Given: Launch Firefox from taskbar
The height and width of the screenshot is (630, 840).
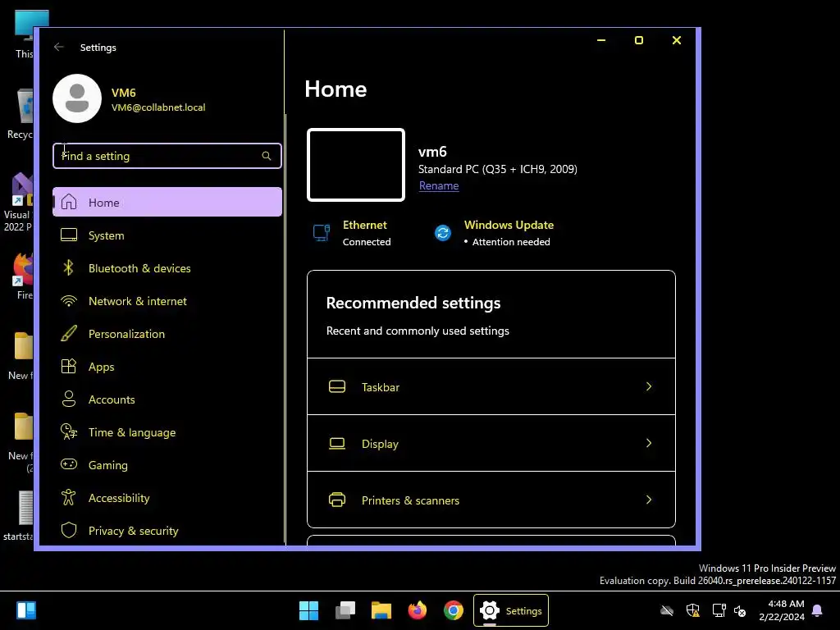Looking at the screenshot, I should (418, 610).
